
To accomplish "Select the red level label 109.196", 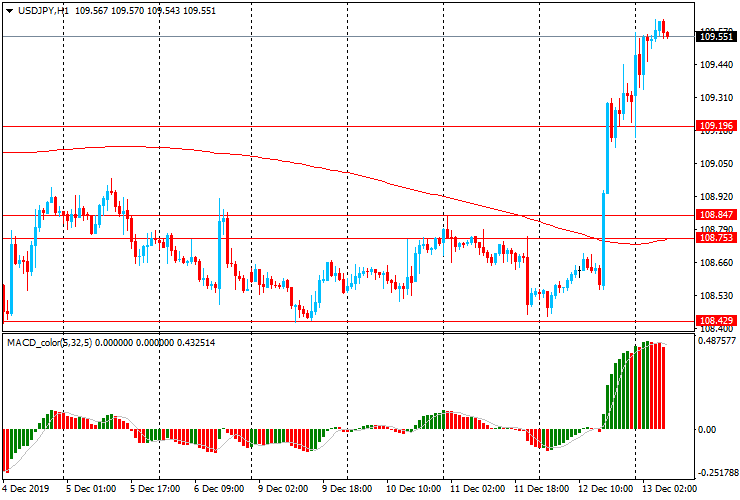I will coord(716,126).
